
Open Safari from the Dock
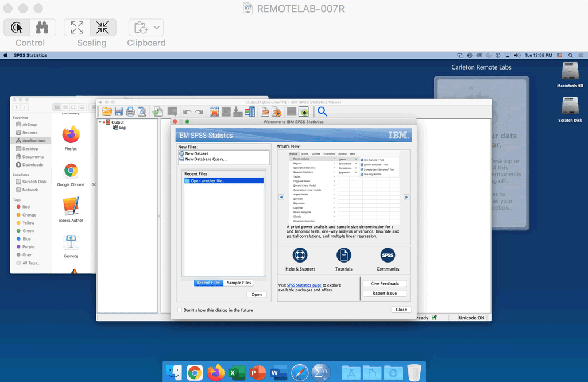pos(300,373)
